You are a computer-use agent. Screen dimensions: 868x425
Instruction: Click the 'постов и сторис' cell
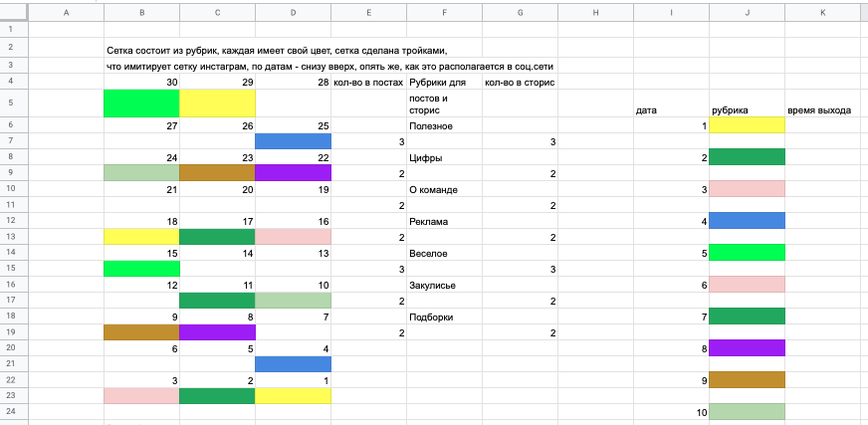445,104
